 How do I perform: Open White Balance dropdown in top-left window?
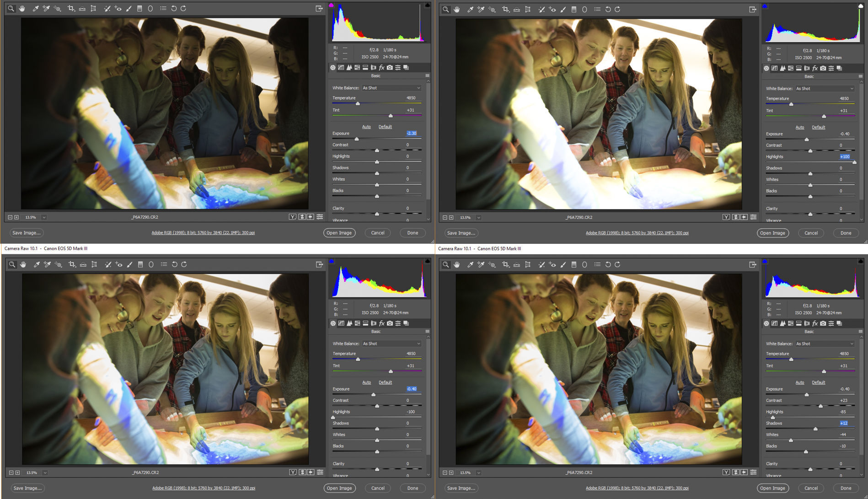(x=391, y=88)
